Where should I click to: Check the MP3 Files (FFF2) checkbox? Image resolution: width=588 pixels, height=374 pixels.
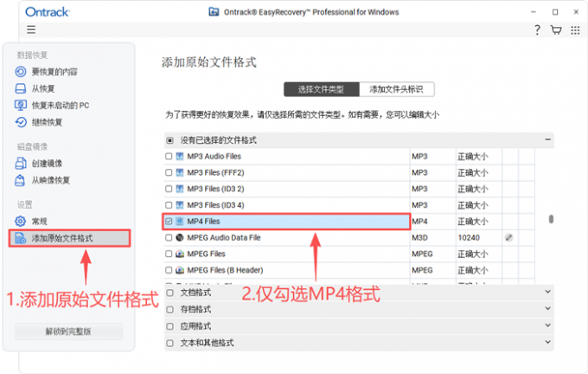pos(169,172)
